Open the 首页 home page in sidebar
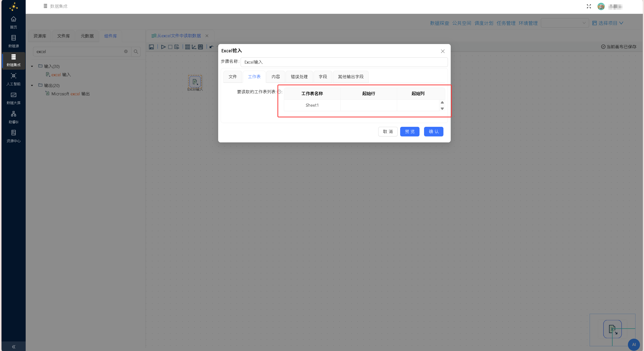644x351 pixels. 14,22
